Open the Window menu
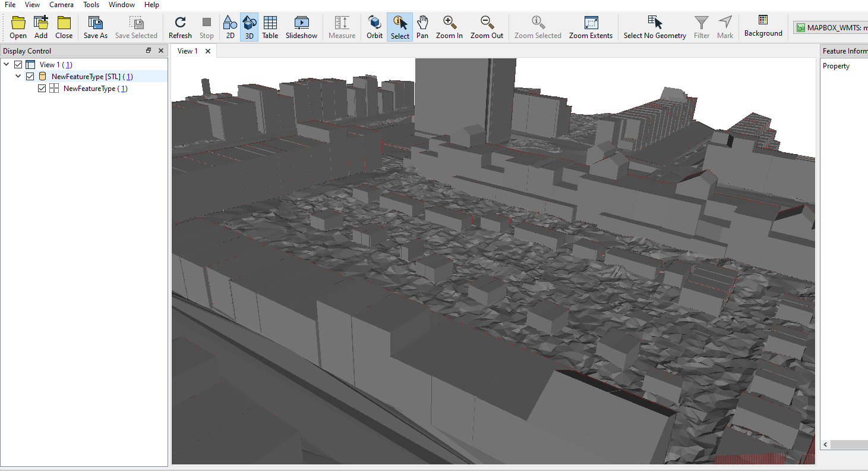 click(122, 5)
